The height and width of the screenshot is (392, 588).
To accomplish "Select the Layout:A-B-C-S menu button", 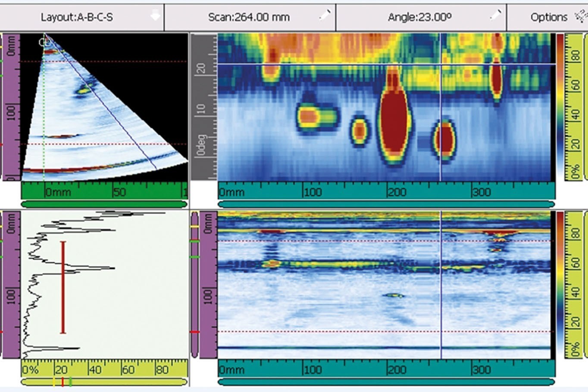I will 81,17.
